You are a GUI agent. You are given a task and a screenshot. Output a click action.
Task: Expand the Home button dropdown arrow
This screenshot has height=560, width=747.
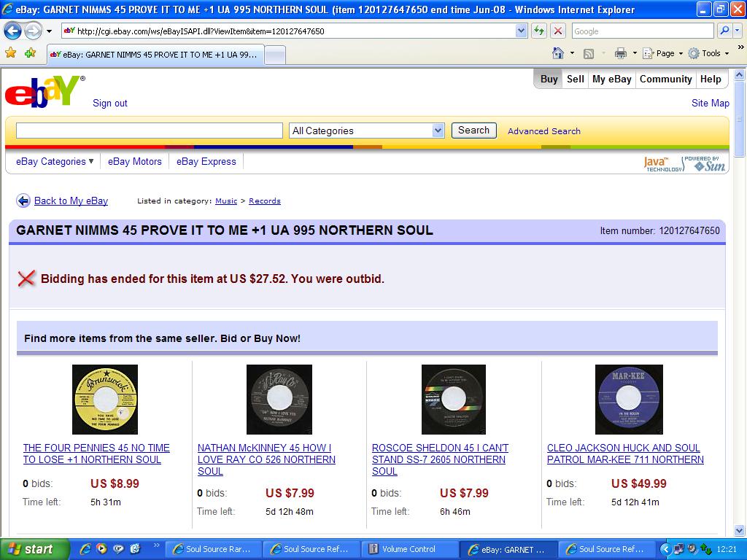pyautogui.click(x=572, y=53)
